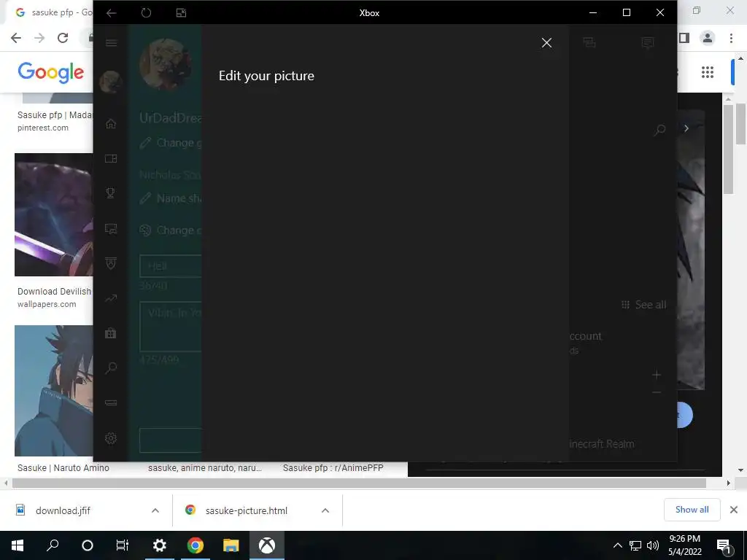
Task: Open volume control in system tray
Action: pos(653,545)
